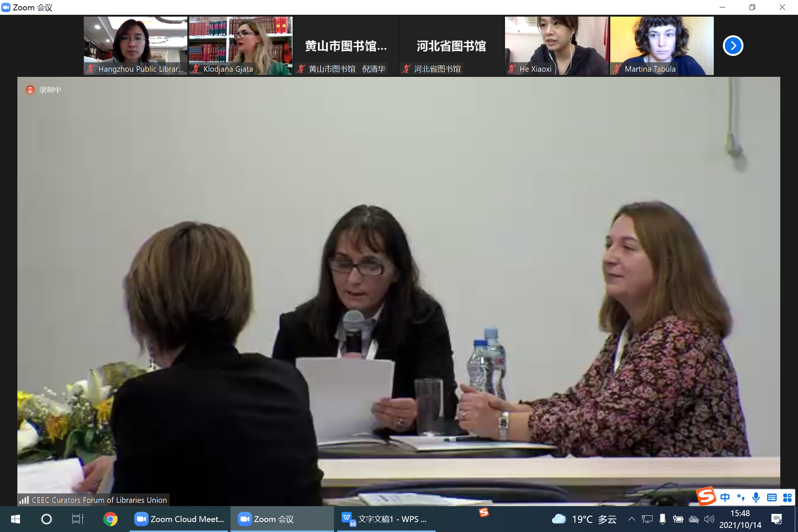The height and width of the screenshot is (532, 798).
Task: Click the Sogou input method S logo
Action: 706,496
